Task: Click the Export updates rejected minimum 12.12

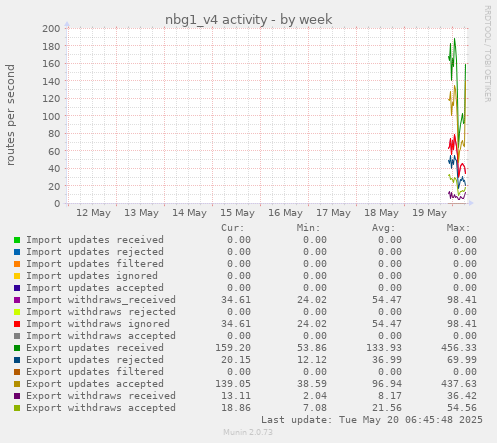Action: 312,360
